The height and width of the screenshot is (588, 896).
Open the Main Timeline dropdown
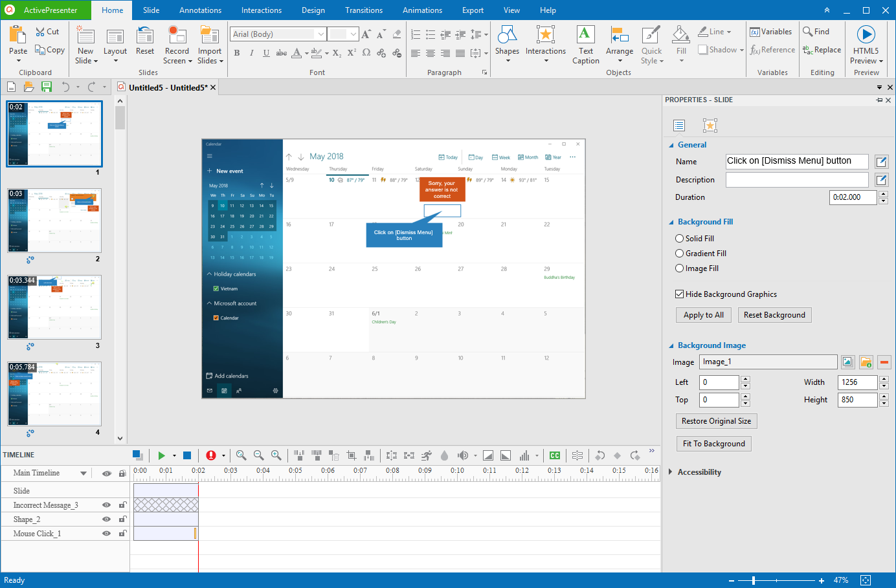pyautogui.click(x=84, y=474)
